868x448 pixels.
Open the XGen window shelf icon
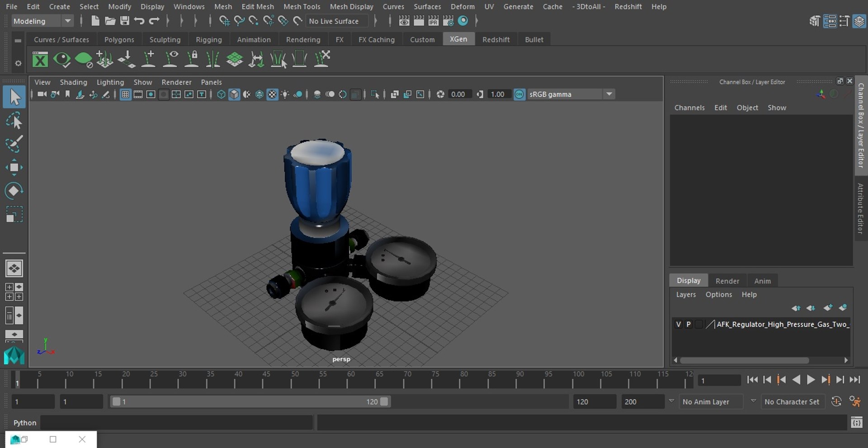(40, 59)
